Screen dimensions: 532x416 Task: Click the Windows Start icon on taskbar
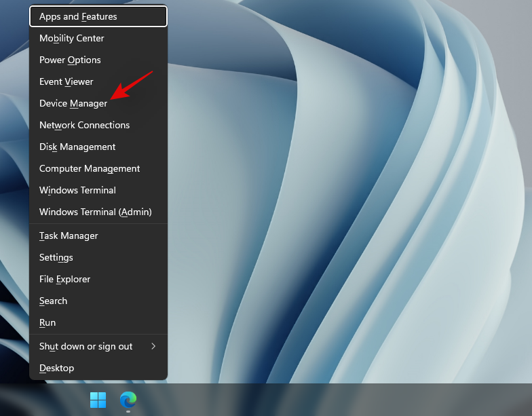[98, 400]
